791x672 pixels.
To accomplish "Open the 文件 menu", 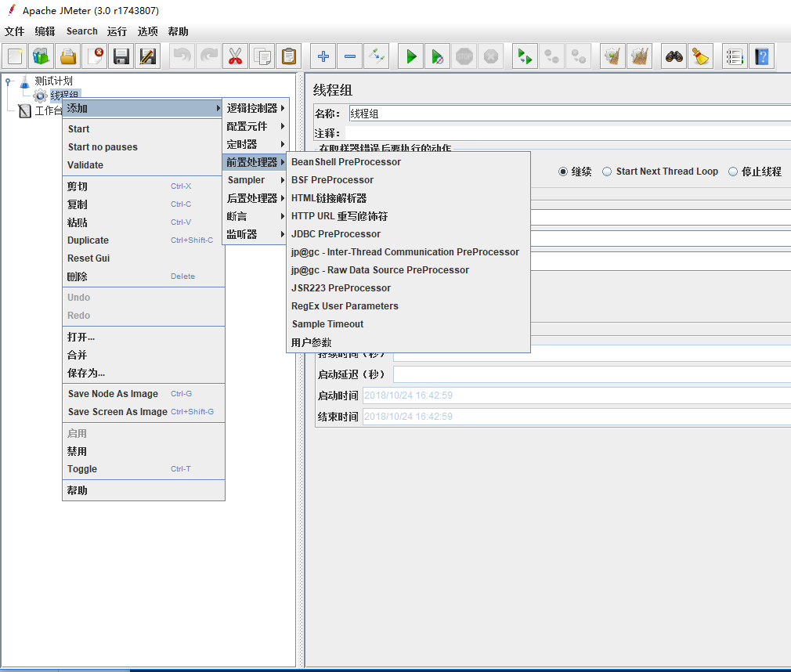I will click(x=15, y=31).
